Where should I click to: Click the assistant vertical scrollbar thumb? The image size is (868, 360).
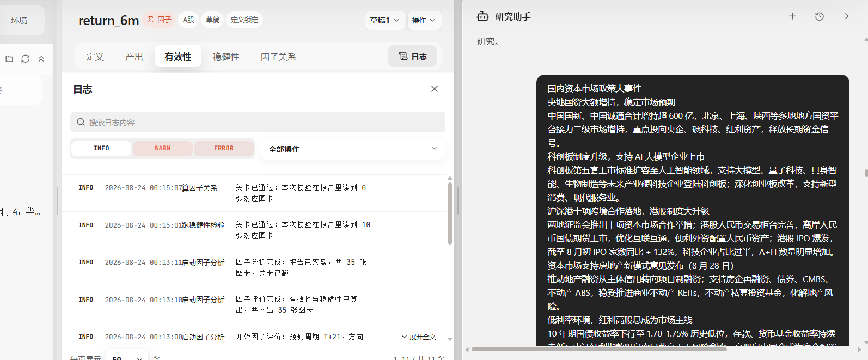click(866, 173)
